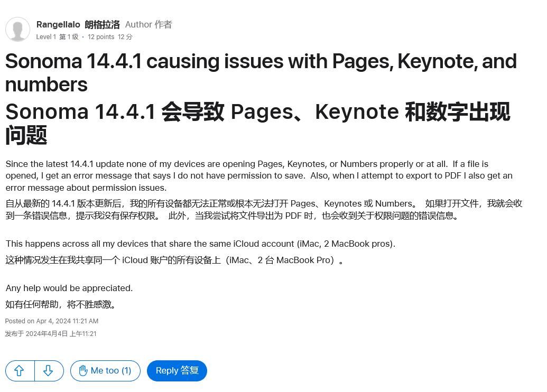This screenshot has height=392, width=547.
Task: Toggle downvote on this question
Action: point(49,370)
